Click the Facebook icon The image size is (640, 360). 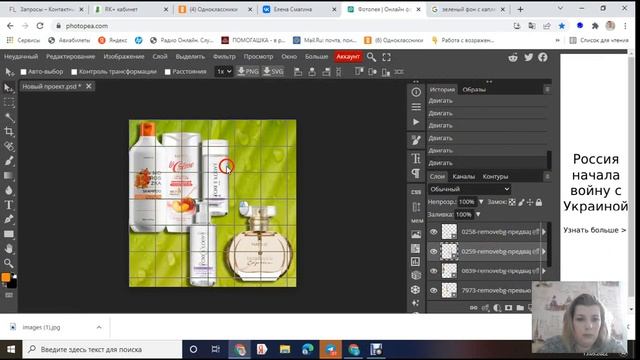(x=542, y=57)
